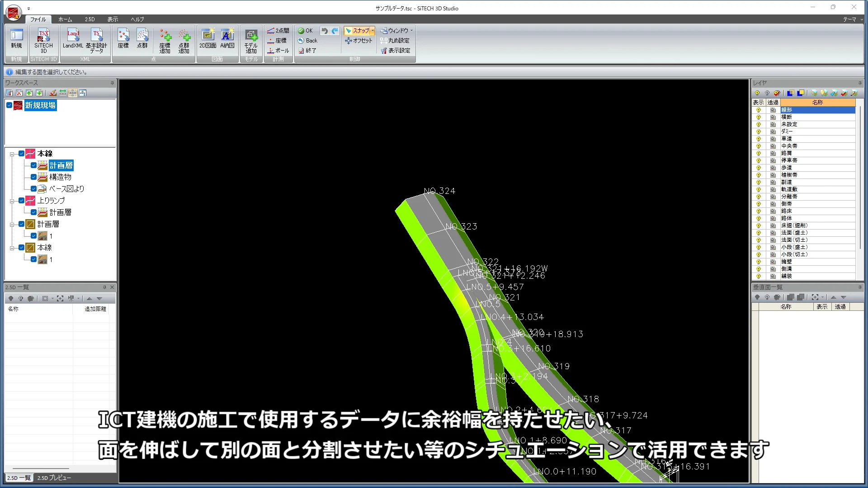Click the highlighted grid icon in workspace toolbar
The height and width of the screenshot is (488, 868).
73,93
